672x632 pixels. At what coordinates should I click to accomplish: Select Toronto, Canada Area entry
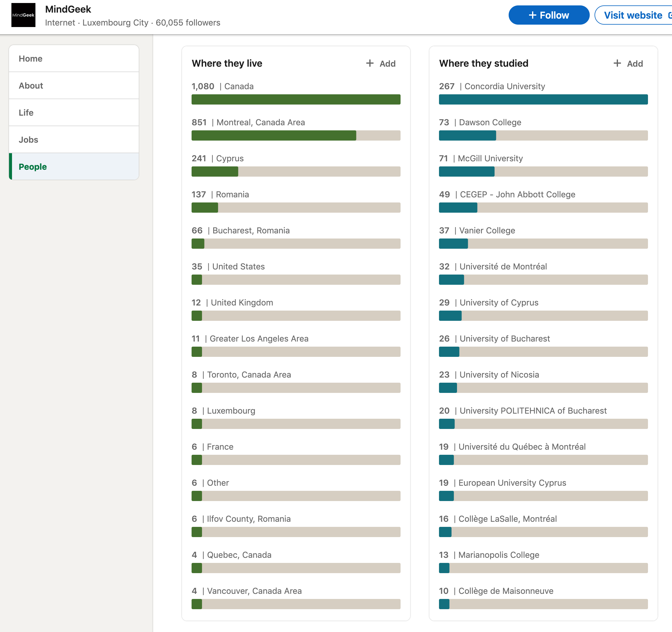point(296,381)
